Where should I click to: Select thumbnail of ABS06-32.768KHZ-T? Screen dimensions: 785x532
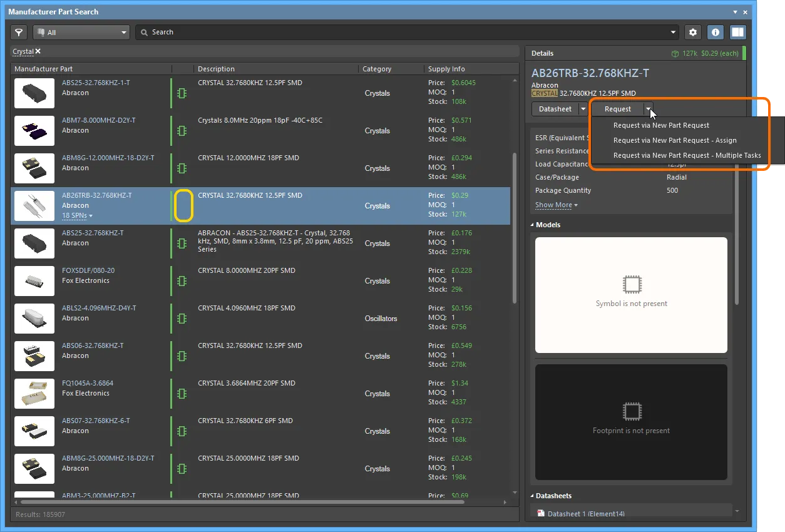coord(34,356)
